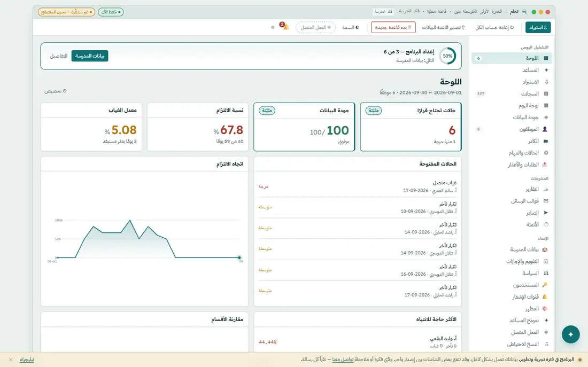Image resolution: width=588 pixels, height=367 pixels.
Task: Open التقارير reports sidebar item
Action: coord(512,189)
